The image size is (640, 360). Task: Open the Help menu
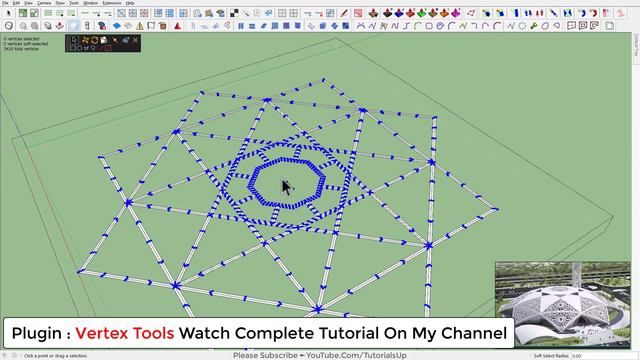(130, 3)
